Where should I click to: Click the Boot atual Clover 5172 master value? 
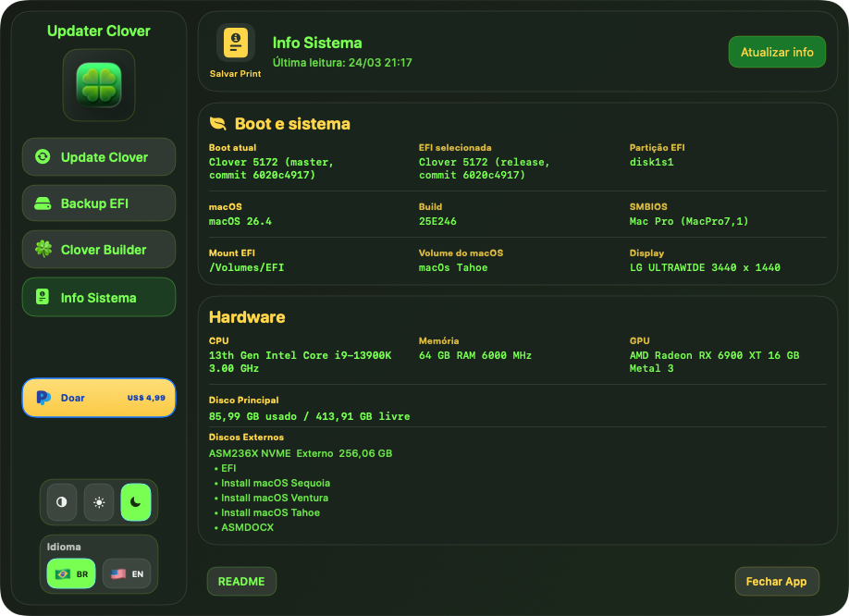271,168
